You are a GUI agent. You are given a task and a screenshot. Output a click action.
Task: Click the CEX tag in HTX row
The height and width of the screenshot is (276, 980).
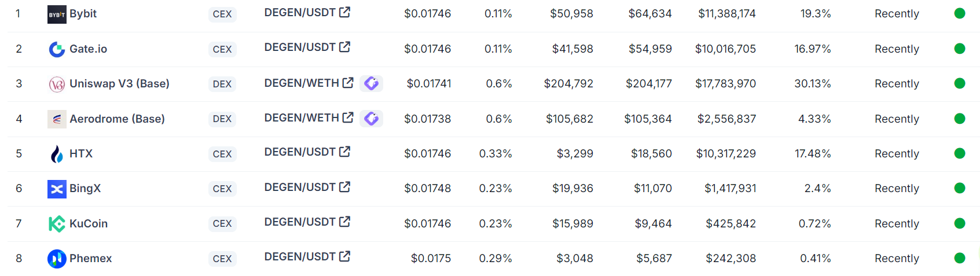click(x=222, y=154)
